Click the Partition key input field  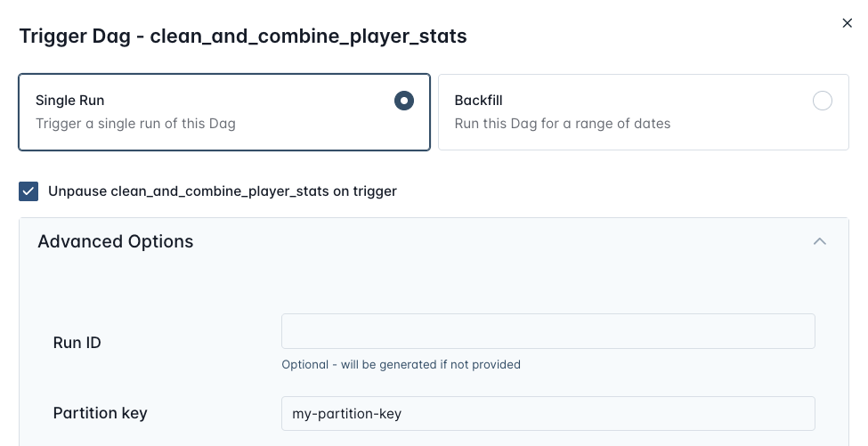(x=548, y=413)
